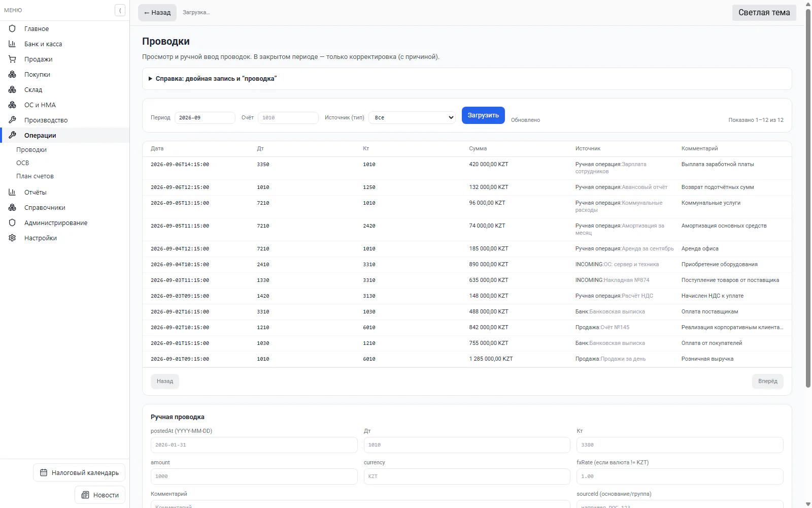Click the wrench icon beside Производство
The height and width of the screenshot is (508, 812).
(12, 120)
